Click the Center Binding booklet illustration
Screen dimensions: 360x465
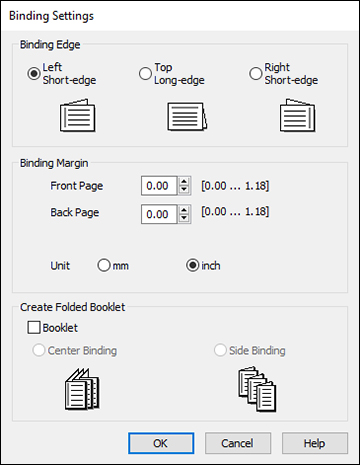point(82,389)
